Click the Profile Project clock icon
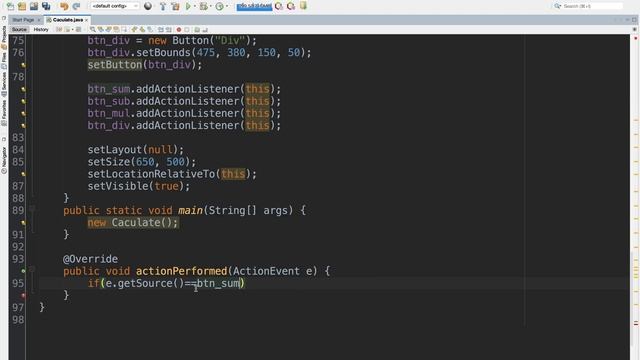640x360 pixels. pos(220,6)
